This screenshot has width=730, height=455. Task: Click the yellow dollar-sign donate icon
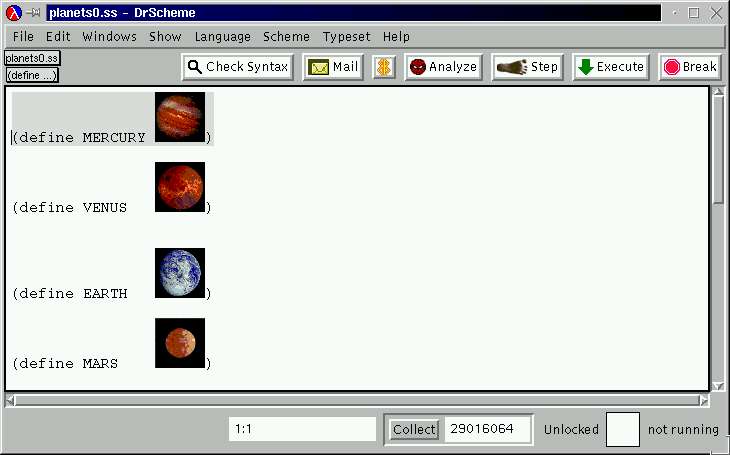[x=383, y=67]
